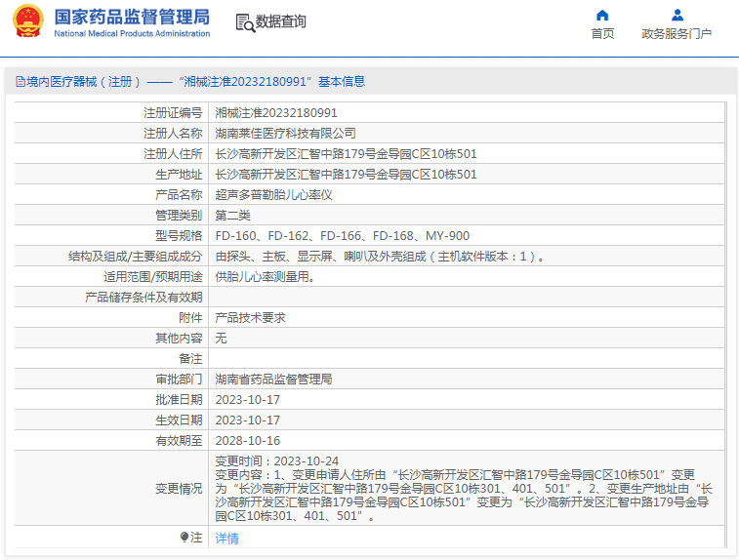Click National Medical Products Administration text
739x560 pixels.
(x=132, y=34)
